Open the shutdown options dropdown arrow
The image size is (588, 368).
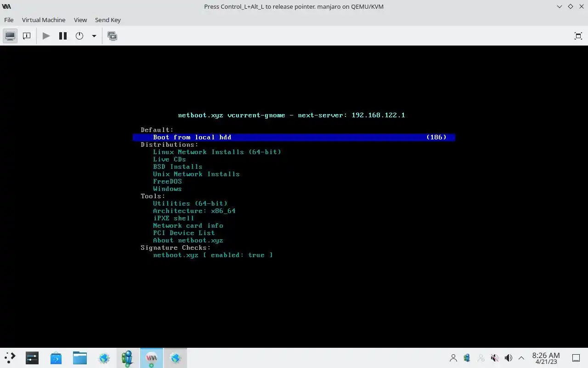[x=94, y=36]
